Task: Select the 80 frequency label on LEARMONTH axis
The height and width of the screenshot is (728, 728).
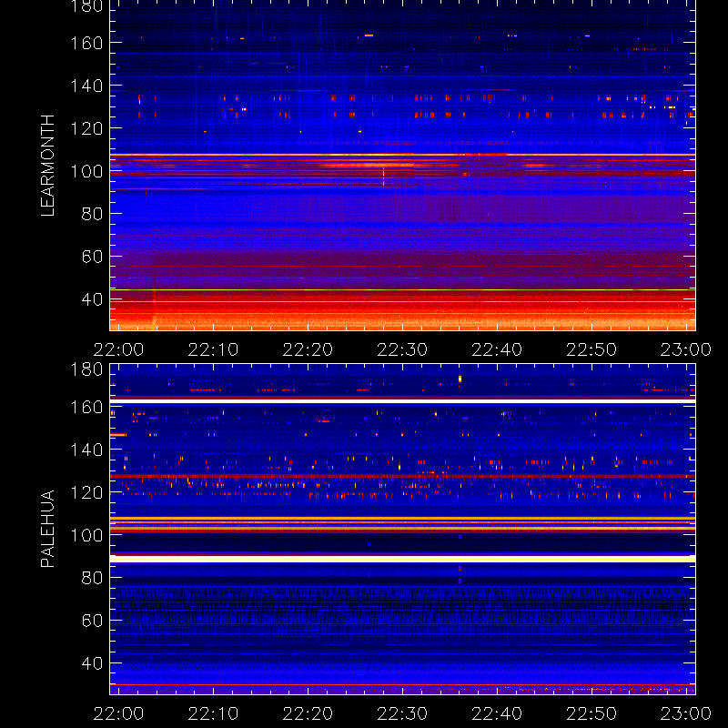Action: (92, 214)
